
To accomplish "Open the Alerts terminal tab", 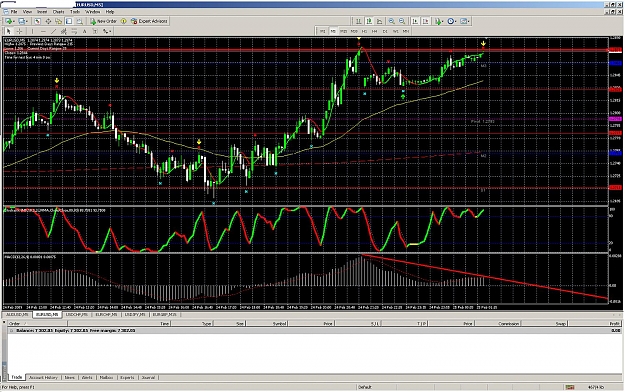I will click(87, 377).
